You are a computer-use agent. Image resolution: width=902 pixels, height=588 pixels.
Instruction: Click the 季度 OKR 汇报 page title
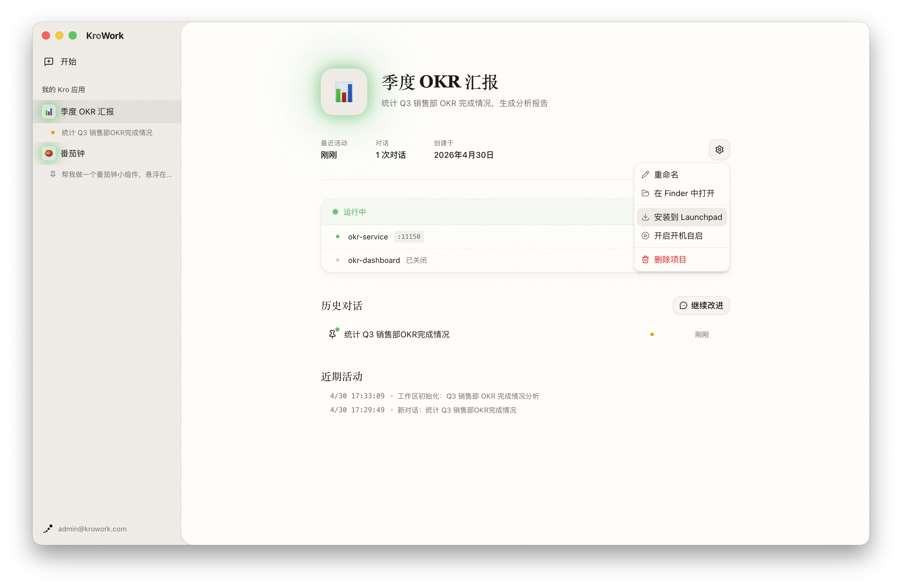click(x=440, y=82)
